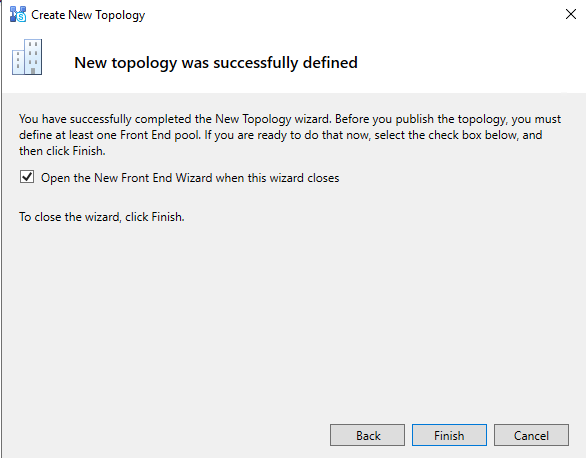This screenshot has width=586, height=458.
Task: Click the 'Open the New Front End Wizard' label
Action: (x=190, y=178)
